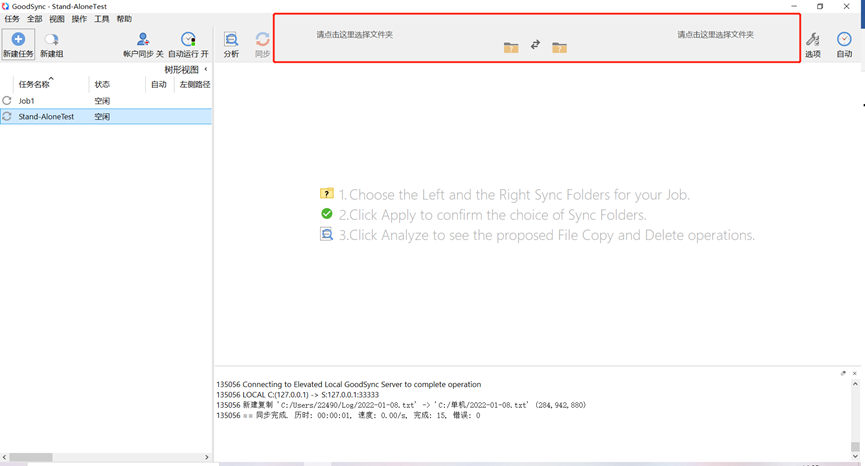Screen dimensions: 865x466
Task: Open the 任务 menu
Action: pos(12,19)
